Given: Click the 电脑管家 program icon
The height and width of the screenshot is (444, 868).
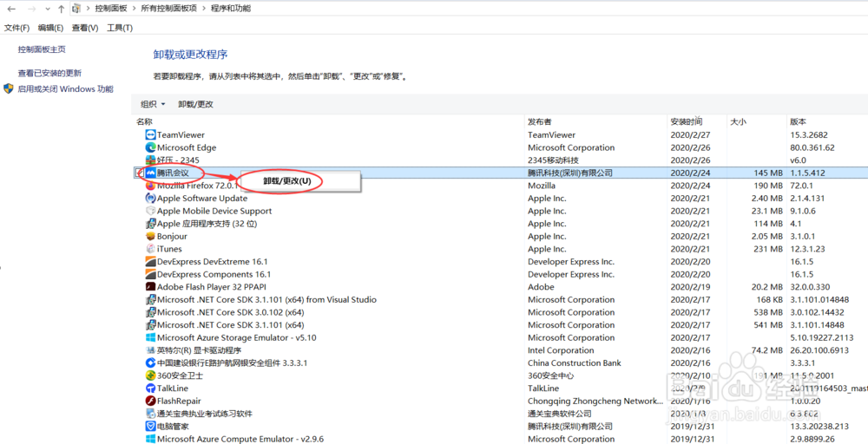Looking at the screenshot, I should 150,427.
